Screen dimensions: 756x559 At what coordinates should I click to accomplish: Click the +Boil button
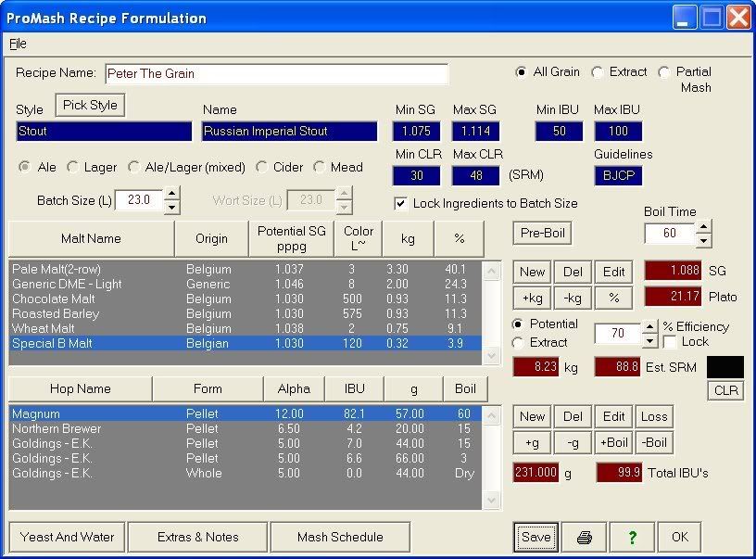coord(613,443)
